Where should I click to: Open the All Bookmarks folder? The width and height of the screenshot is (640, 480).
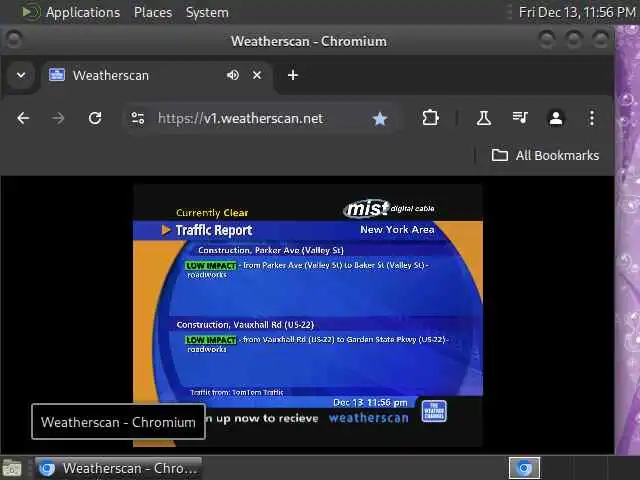(x=546, y=156)
